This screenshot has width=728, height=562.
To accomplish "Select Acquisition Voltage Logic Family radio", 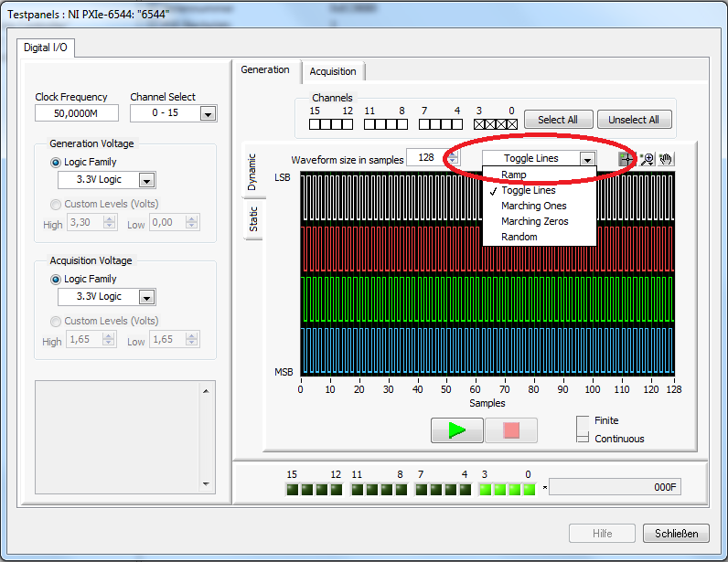I will (56, 280).
